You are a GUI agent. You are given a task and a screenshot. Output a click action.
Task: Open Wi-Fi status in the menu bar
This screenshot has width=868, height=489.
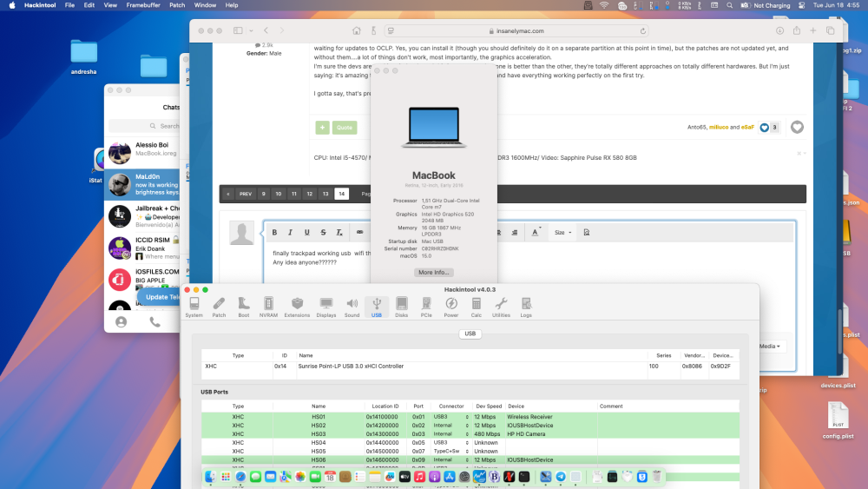pos(604,5)
